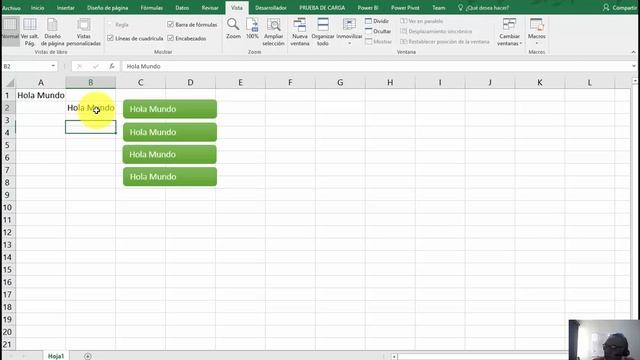Click the vertical scrollbar up arrow
Image resolution: width=640 pixels, height=360 pixels.
click(635, 81)
